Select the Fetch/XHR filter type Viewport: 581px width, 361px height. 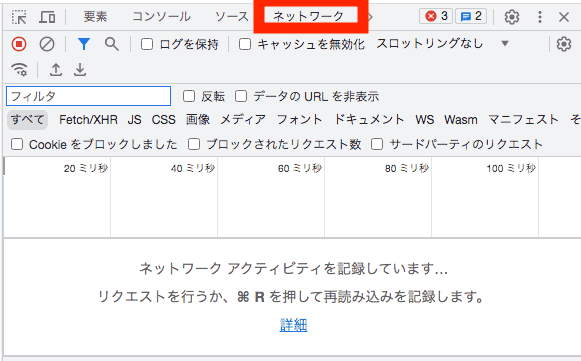point(88,120)
